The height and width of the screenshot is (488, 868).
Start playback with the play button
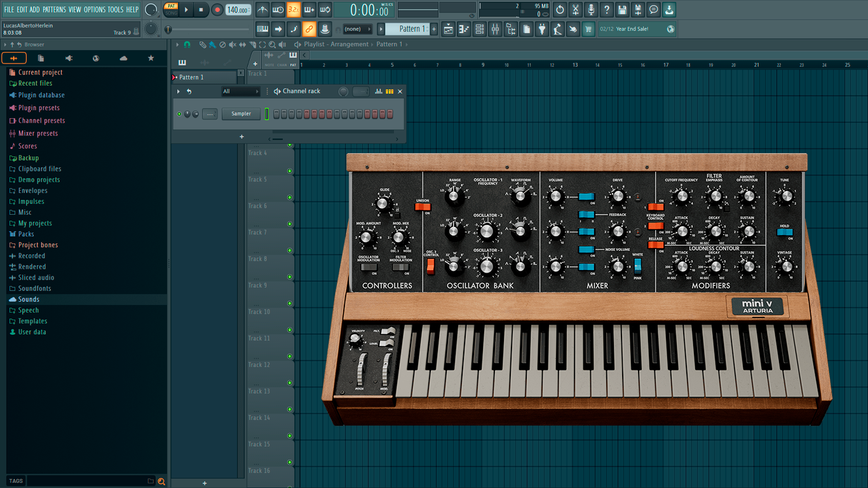[x=186, y=10]
